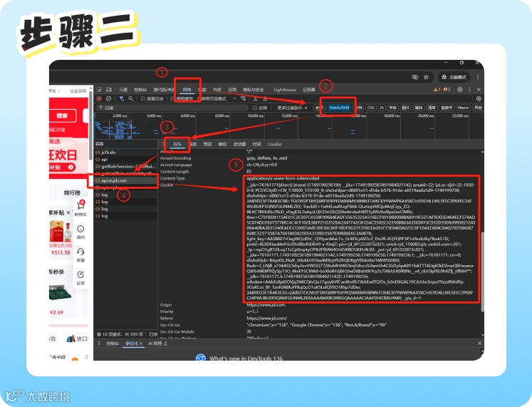Viewport: 532px width, 407px height.
Task: Open the 网络 network tab
Action: click(x=187, y=90)
